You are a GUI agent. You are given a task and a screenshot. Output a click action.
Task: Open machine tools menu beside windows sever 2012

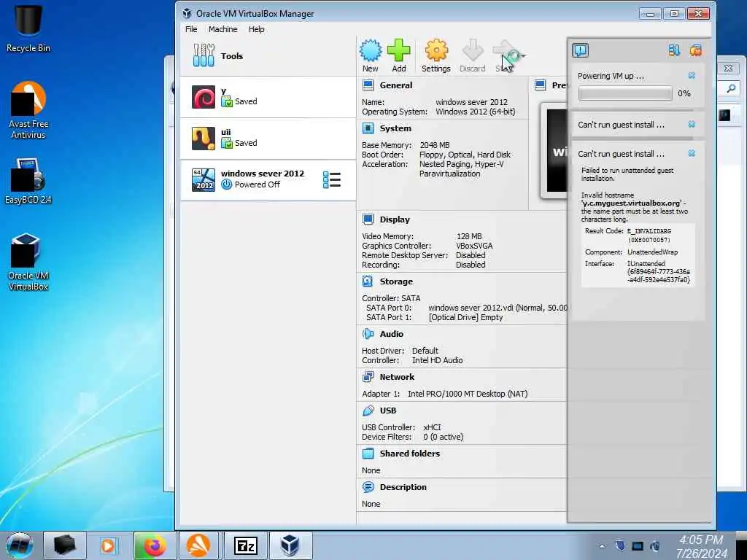(332, 180)
